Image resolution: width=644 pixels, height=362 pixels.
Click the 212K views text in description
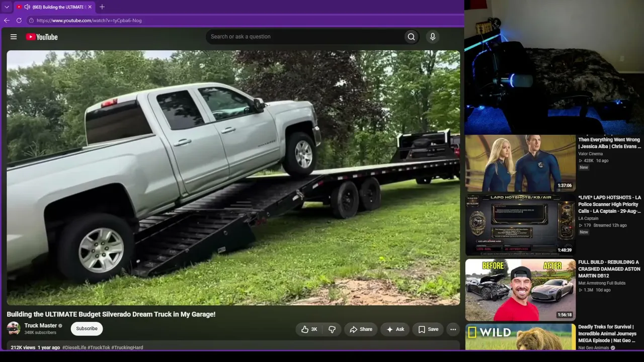23,347
